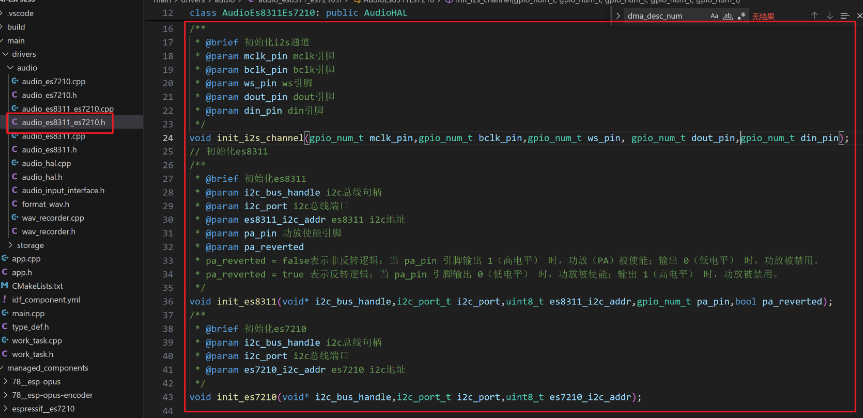Open CMakeLists.txt file
This screenshot has height=418, width=863.
click(x=37, y=286)
